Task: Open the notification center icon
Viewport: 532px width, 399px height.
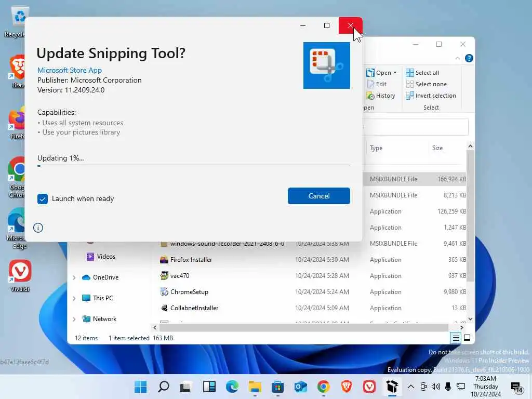Action: [517, 388]
